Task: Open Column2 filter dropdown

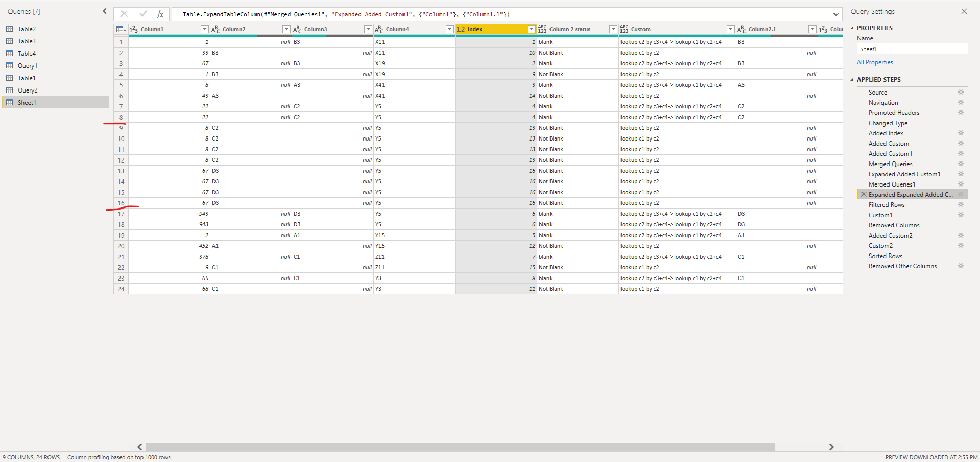Action: pos(286,29)
